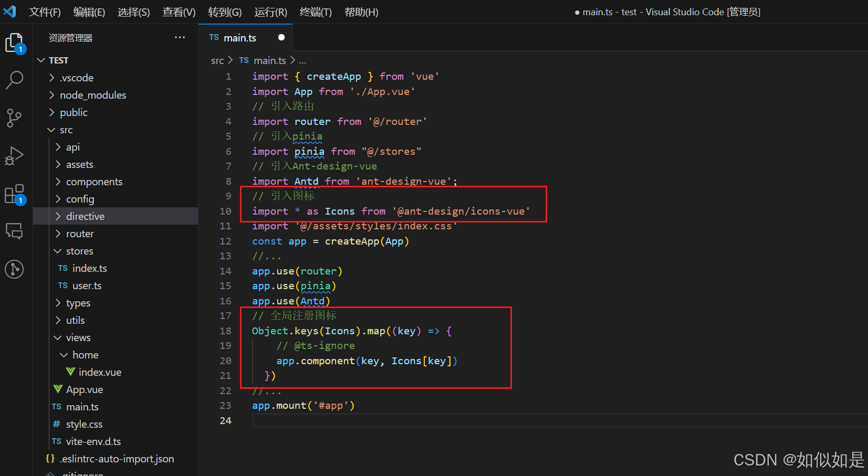Click main.ts in the breadcrumb
Viewport: 868px width, 476px height.
point(270,60)
